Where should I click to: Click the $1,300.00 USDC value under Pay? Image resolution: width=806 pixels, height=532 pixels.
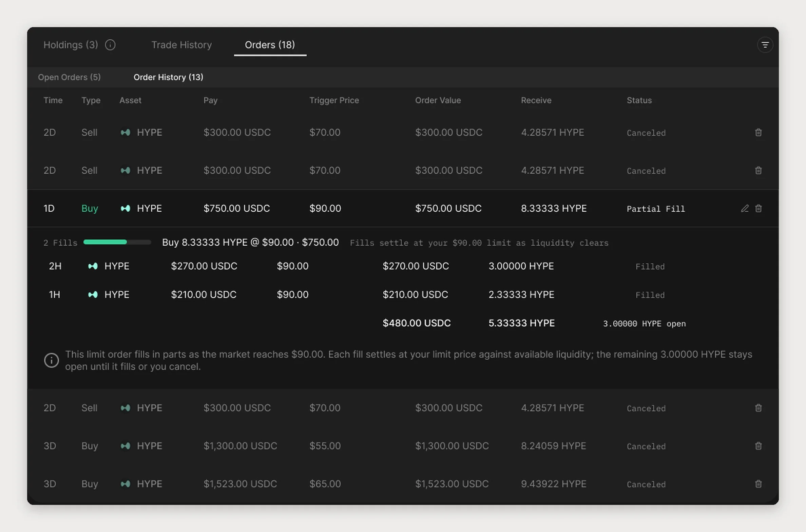[x=240, y=446]
